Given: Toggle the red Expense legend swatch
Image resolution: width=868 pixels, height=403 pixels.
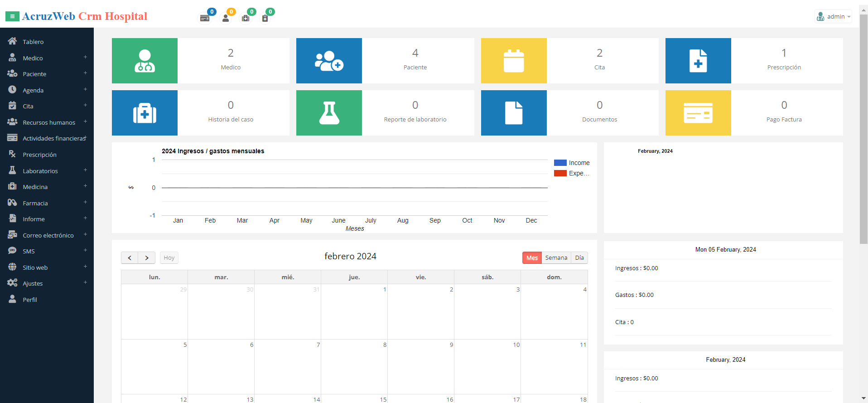Looking at the screenshot, I should click(x=560, y=173).
